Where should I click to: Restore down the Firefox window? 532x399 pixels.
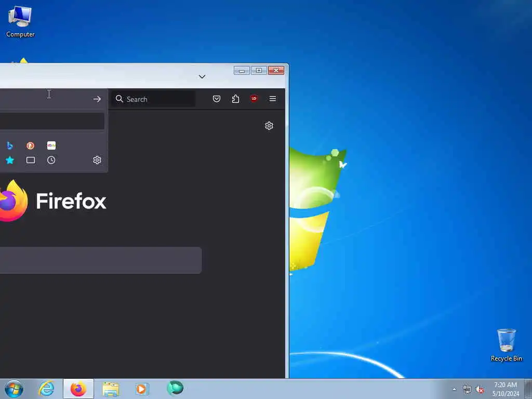(259, 71)
